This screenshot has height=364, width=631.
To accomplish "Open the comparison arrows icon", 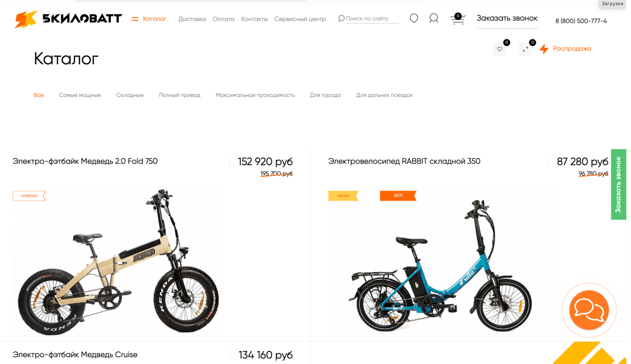I will pyautogui.click(x=525, y=49).
